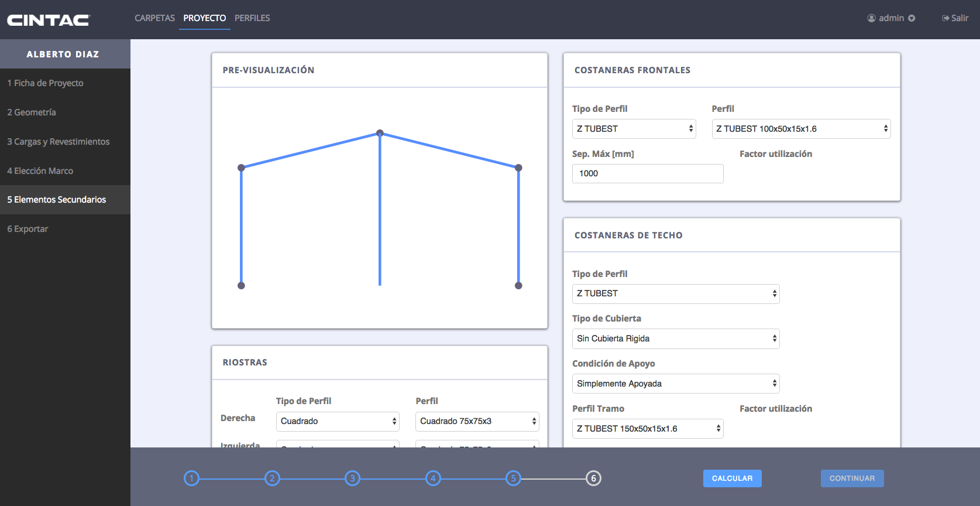This screenshot has height=506, width=980.
Task: Click the admin user menu
Action: point(891,18)
